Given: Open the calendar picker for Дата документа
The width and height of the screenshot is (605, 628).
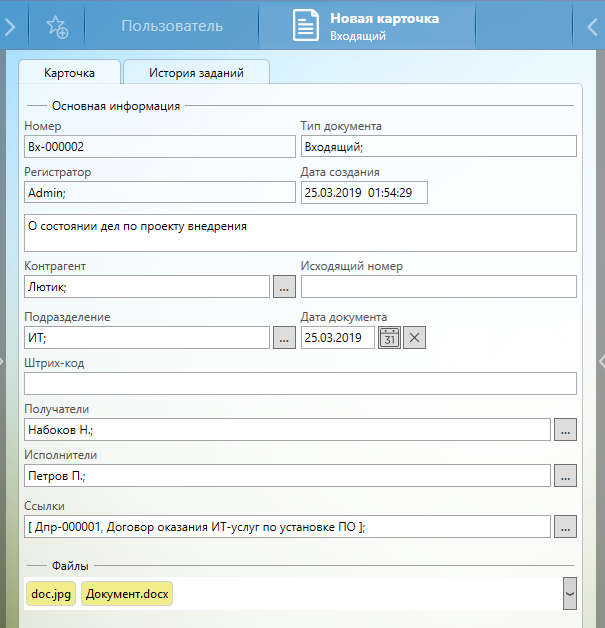Looking at the screenshot, I should coord(389,338).
